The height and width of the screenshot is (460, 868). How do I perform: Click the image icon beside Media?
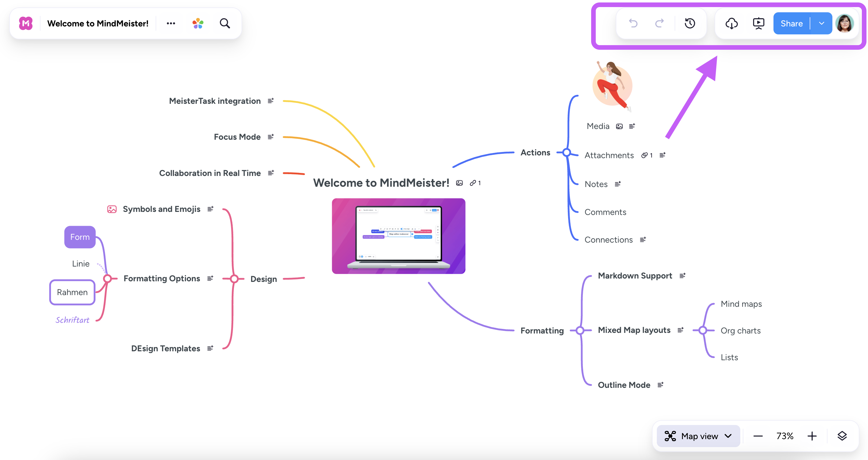(x=619, y=127)
